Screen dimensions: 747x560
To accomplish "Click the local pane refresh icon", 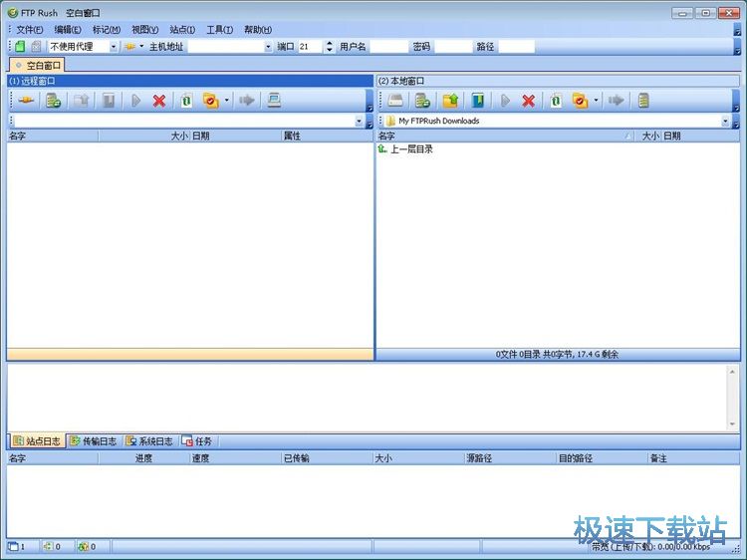I will (x=556, y=101).
